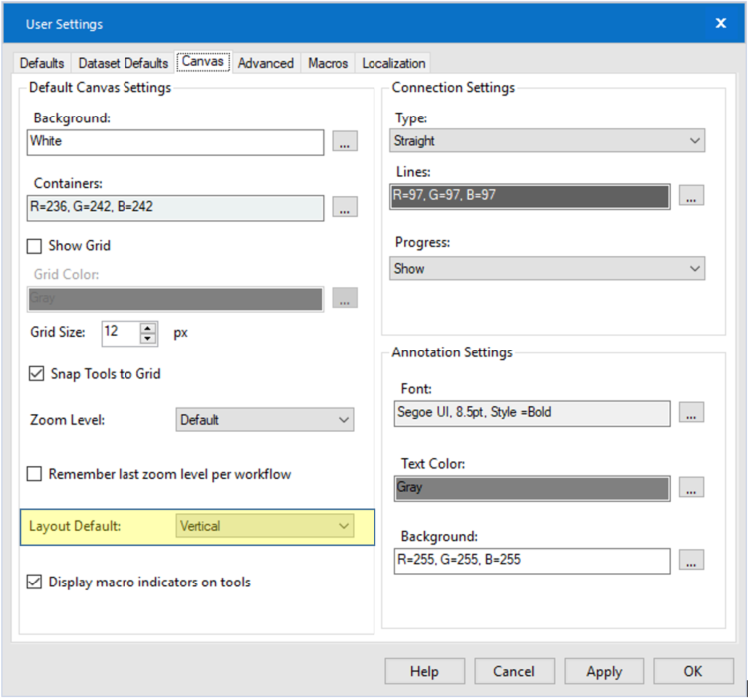This screenshot has width=748, height=700.
Task: Open the Layout Default dropdown
Action: [x=265, y=526]
